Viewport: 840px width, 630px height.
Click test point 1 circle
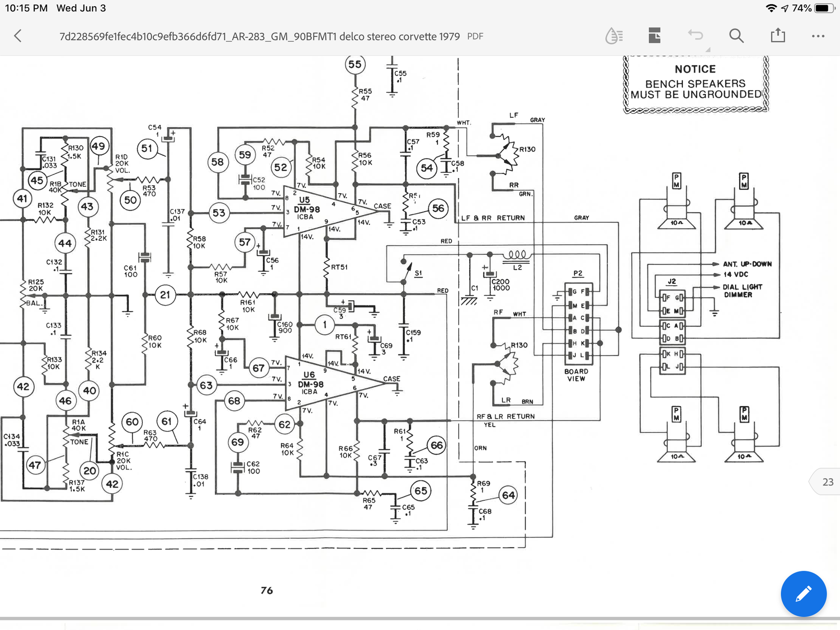325,325
